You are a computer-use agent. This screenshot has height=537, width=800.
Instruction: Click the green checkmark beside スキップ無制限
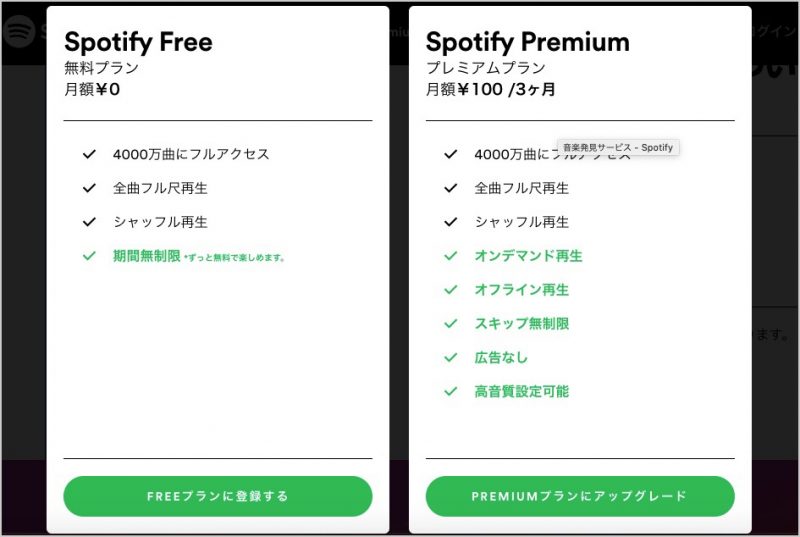[x=451, y=323]
